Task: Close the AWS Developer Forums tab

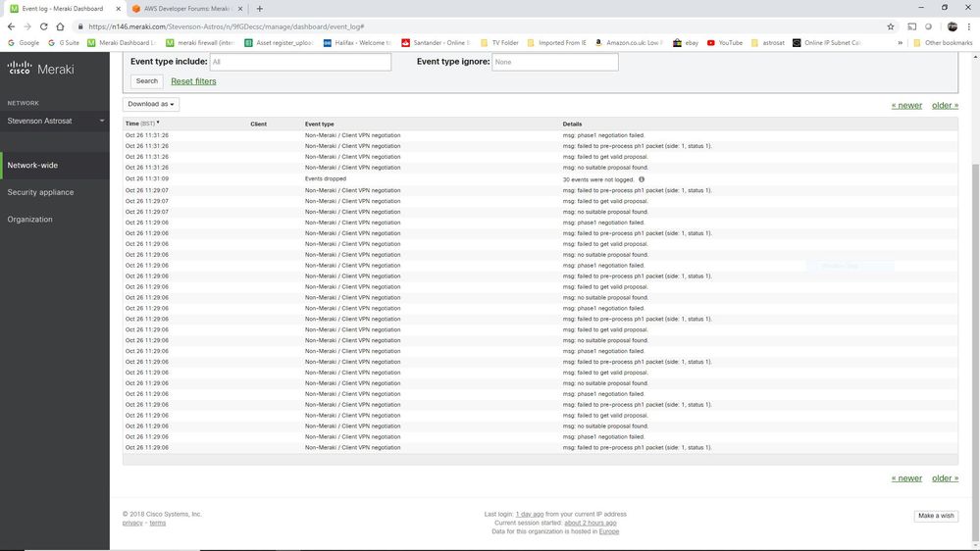Action: tap(240, 9)
